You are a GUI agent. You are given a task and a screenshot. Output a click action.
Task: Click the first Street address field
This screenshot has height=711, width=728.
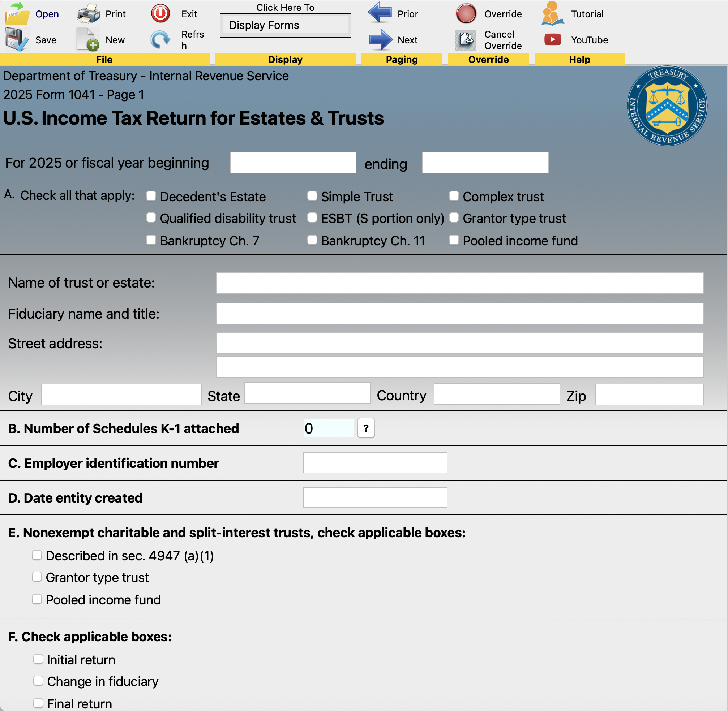pyautogui.click(x=460, y=343)
